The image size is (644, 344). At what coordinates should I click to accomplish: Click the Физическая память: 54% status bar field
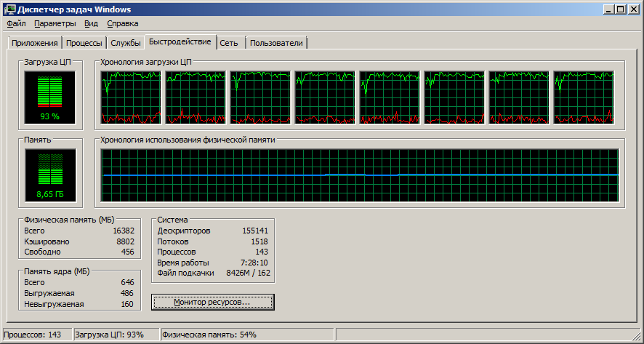[x=209, y=335]
